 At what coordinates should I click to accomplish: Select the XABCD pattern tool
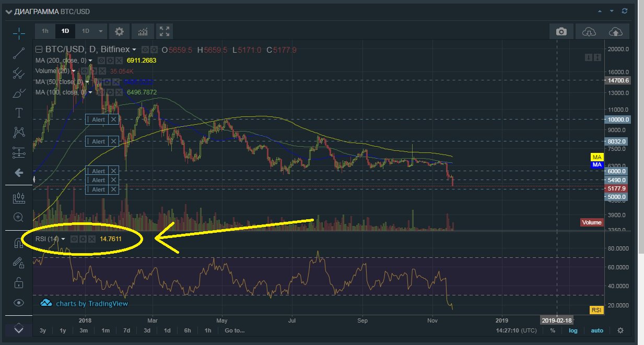pos(19,132)
